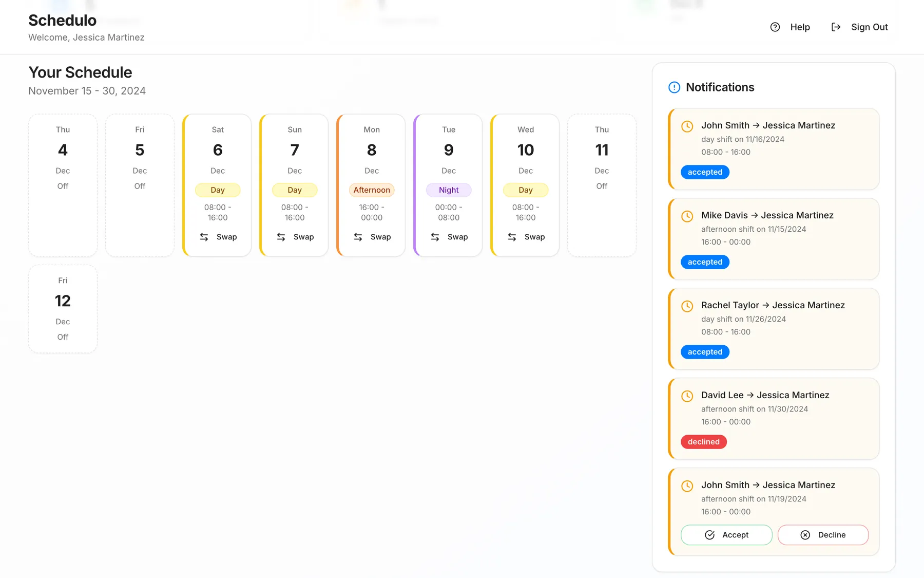
Task: Request swap for Monday Dec 8 afternoon shift
Action: (372, 237)
